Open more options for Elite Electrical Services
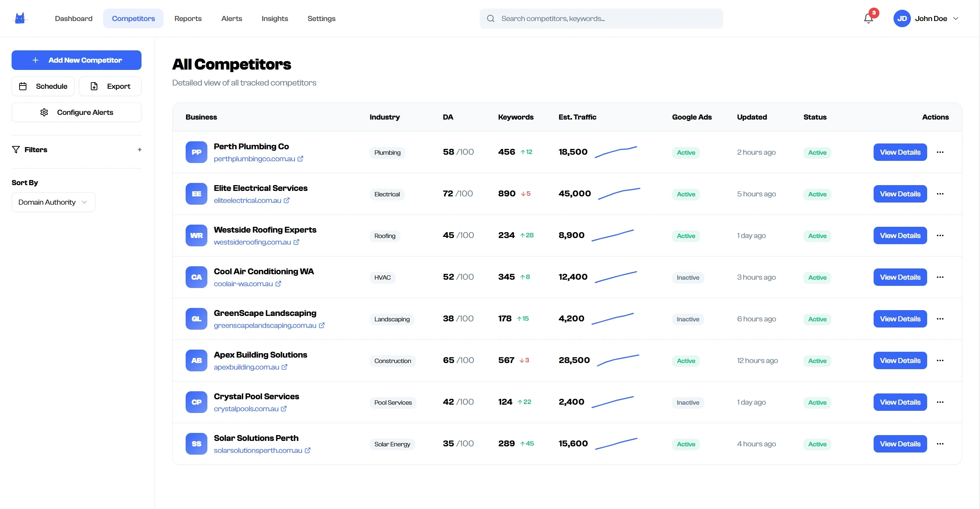The width and height of the screenshot is (980, 509). click(x=940, y=194)
